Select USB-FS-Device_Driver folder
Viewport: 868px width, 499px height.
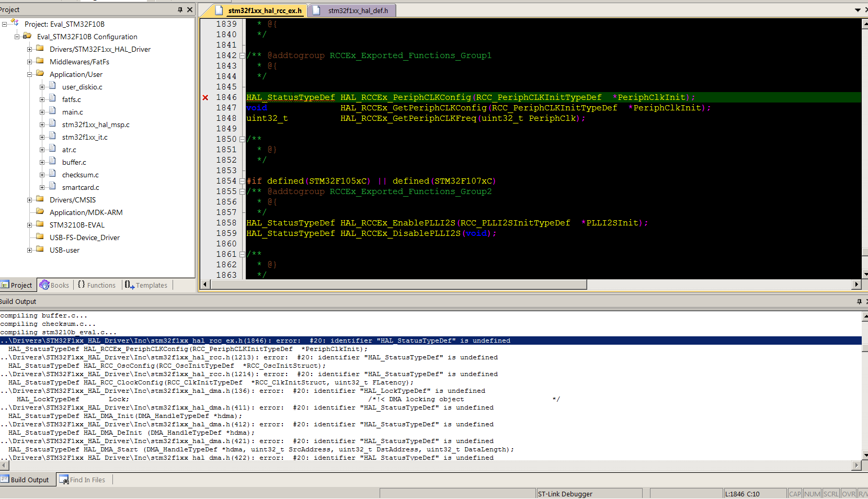click(85, 237)
